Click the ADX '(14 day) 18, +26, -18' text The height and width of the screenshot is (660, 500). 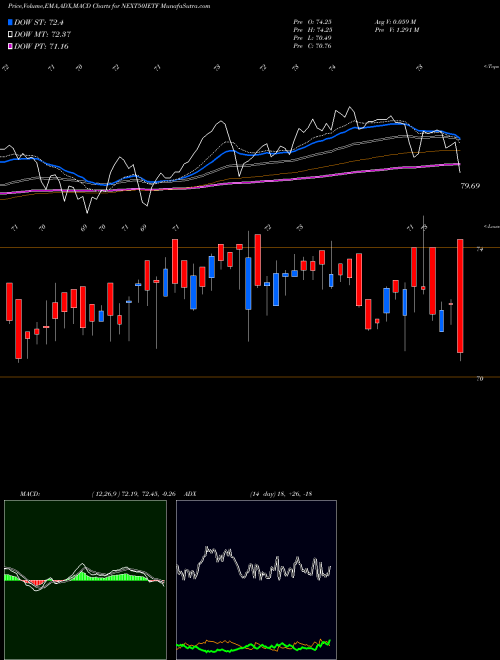coord(281,494)
